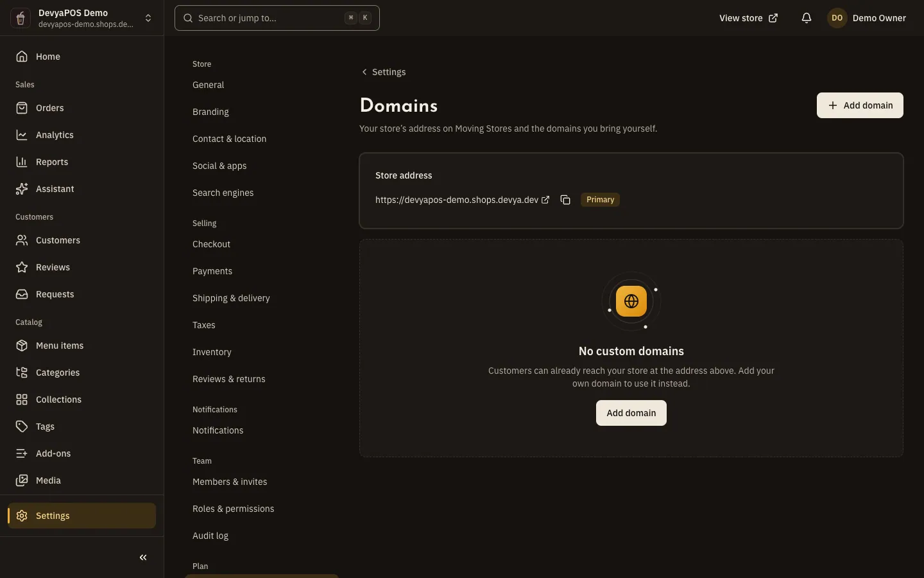Click the Domains page heading
924x578 pixels.
coord(398,106)
